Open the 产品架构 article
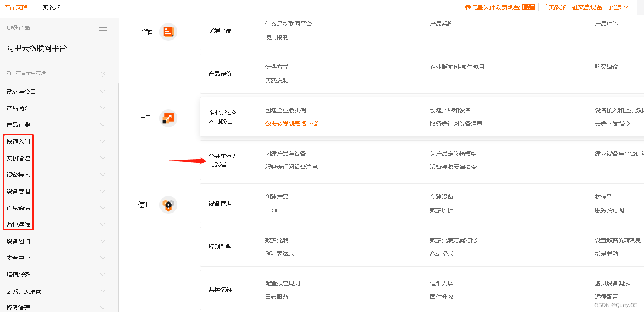644x312 pixels. tap(442, 24)
